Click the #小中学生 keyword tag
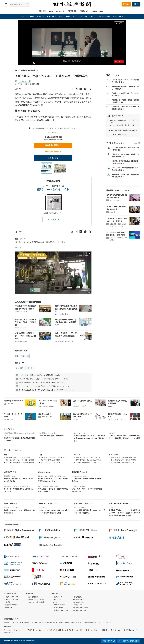 pos(30,368)
